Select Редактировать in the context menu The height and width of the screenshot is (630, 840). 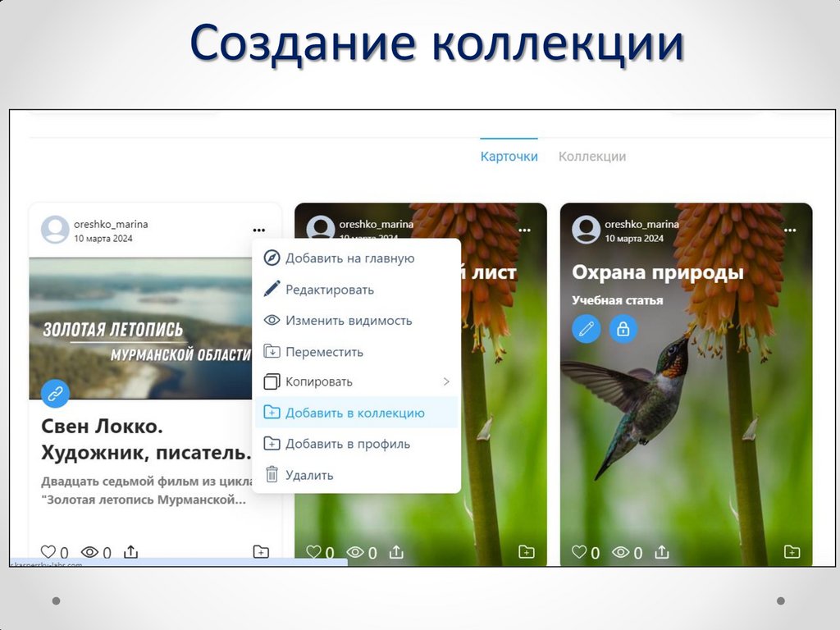pyautogui.click(x=356, y=290)
